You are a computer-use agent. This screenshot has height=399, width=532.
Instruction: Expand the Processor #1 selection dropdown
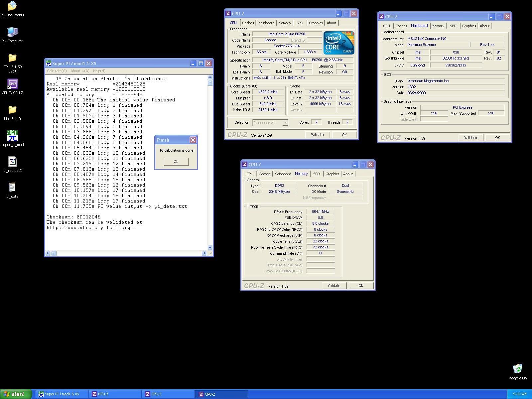click(x=285, y=123)
